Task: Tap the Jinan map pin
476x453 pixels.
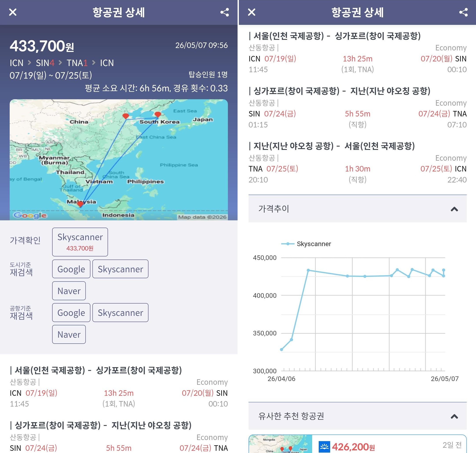Action: [125, 116]
